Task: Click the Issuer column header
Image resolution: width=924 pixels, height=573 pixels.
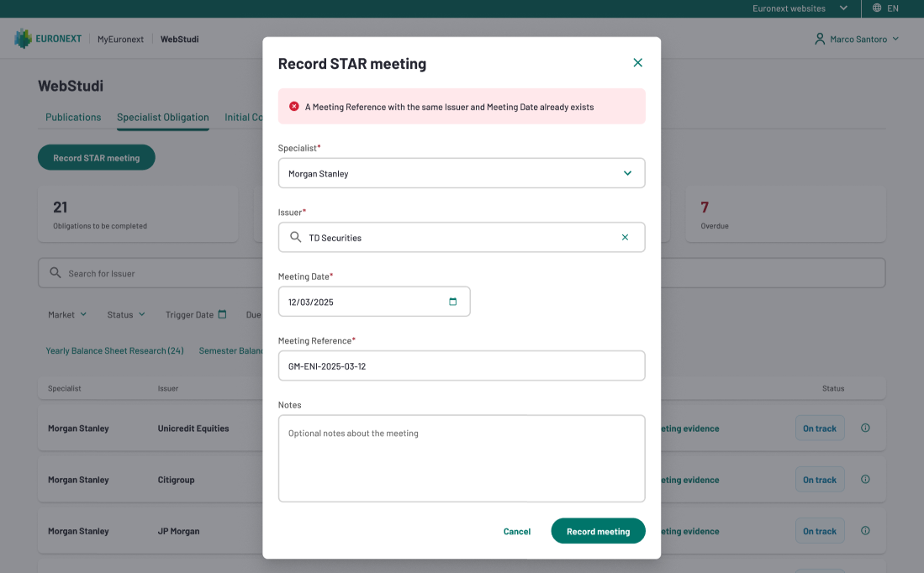Action: pos(168,389)
